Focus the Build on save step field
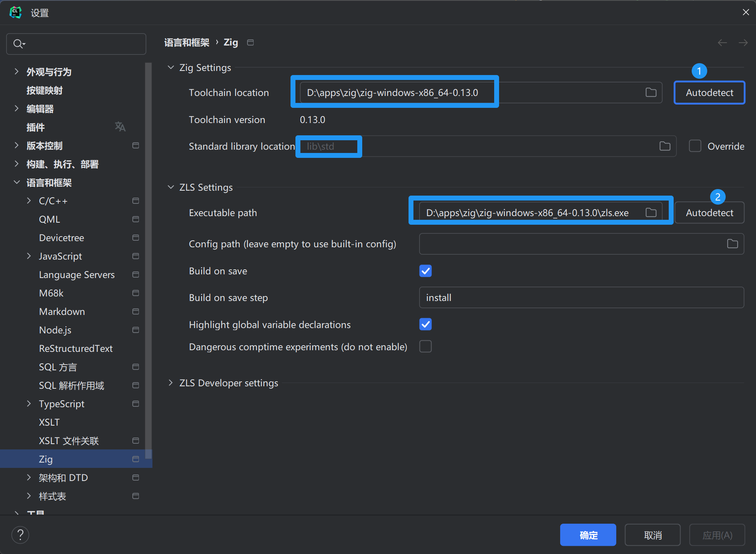This screenshot has width=756, height=554. pyautogui.click(x=581, y=298)
